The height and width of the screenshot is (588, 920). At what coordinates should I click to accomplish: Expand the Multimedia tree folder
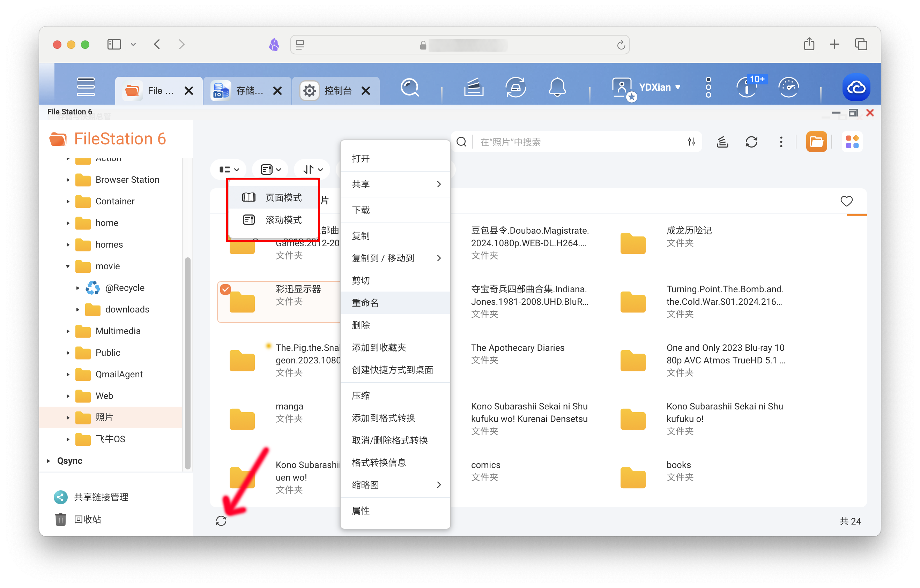point(68,331)
